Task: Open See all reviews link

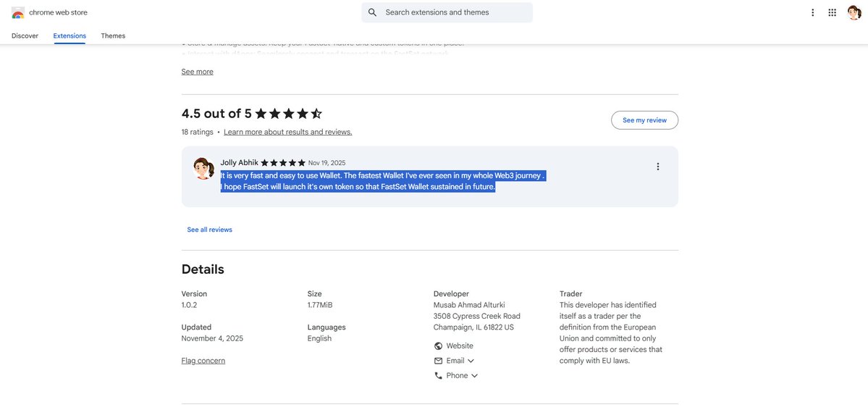Action: (x=209, y=230)
